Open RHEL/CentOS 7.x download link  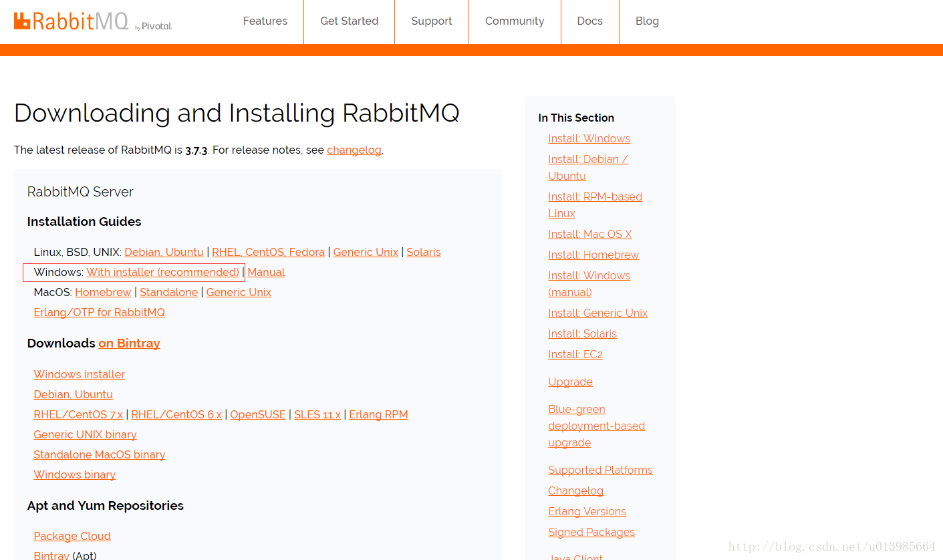[x=78, y=414]
